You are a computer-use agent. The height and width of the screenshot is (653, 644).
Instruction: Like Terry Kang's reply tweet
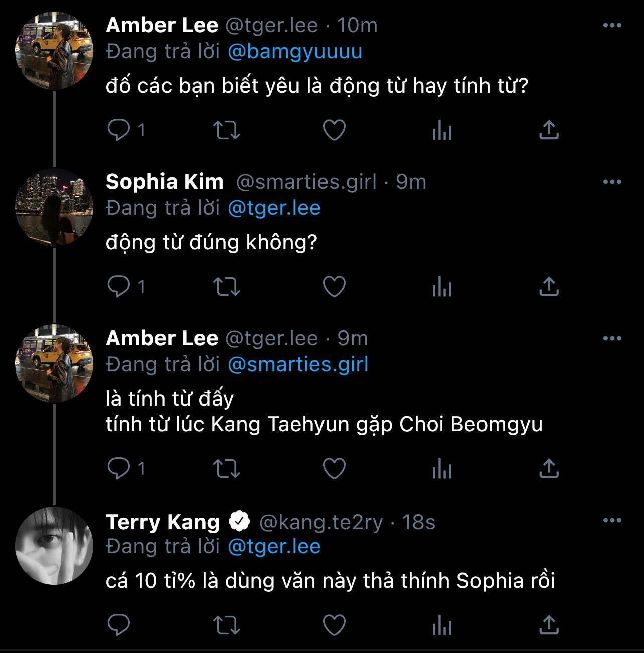334,625
